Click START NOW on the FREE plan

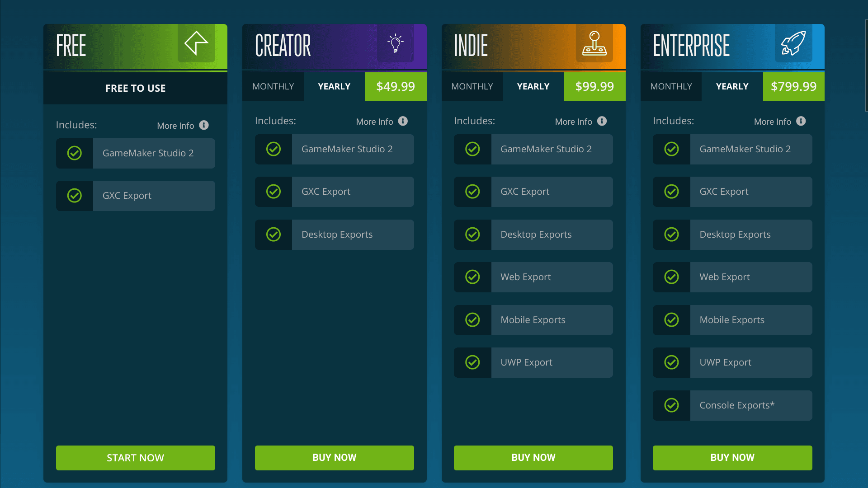pos(136,458)
